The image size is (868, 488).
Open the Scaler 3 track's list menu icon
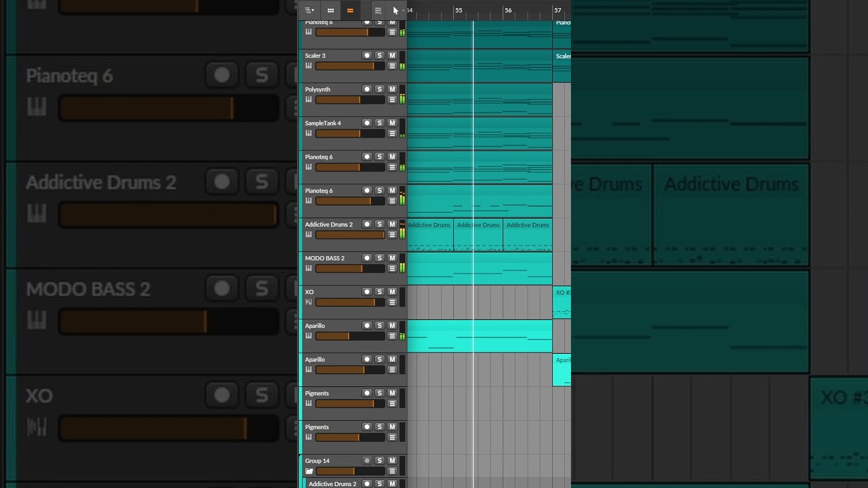click(x=392, y=66)
